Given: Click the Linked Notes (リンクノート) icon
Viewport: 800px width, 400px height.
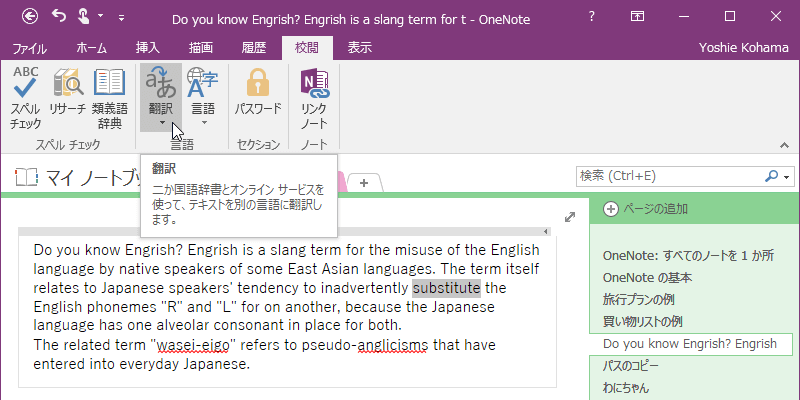Looking at the screenshot, I should point(314,97).
